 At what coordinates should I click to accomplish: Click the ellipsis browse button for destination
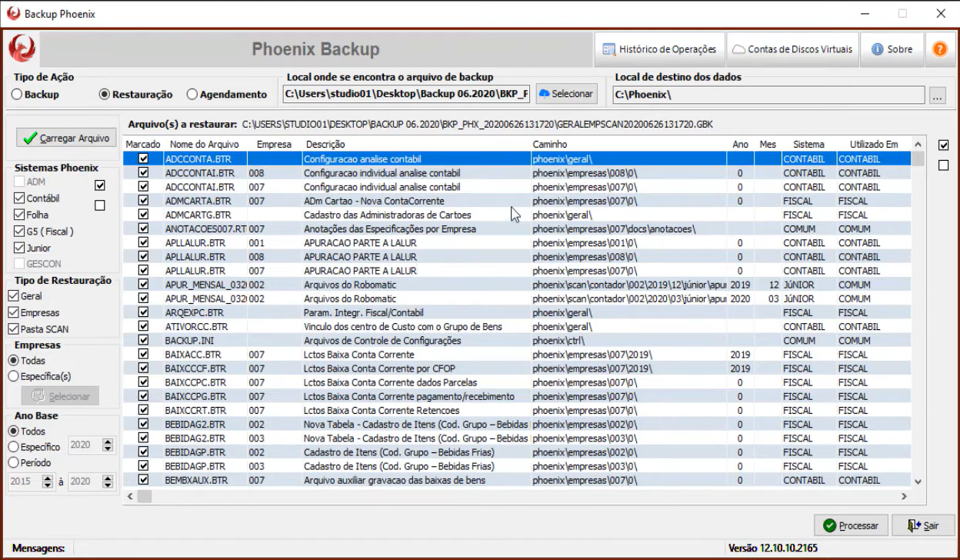937,96
